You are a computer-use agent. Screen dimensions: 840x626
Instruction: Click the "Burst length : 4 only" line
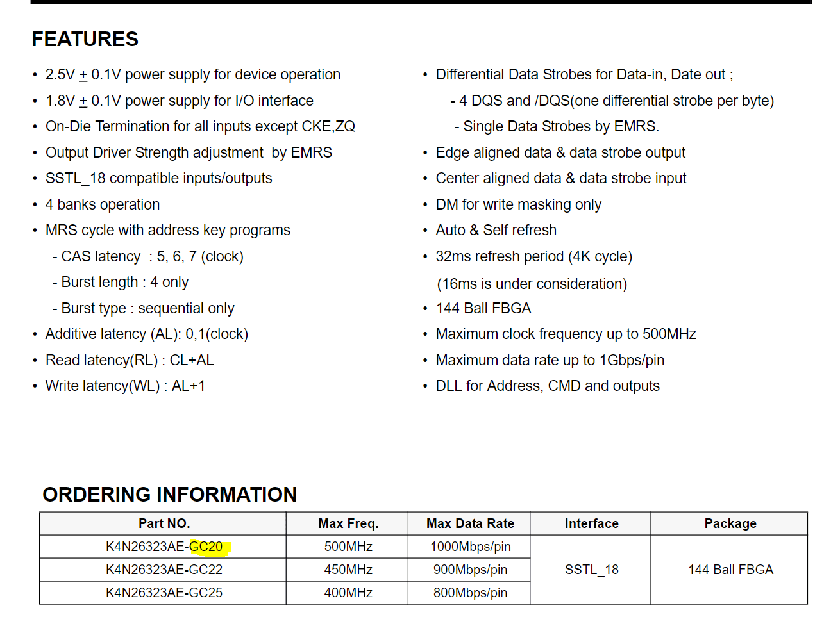click(x=124, y=283)
